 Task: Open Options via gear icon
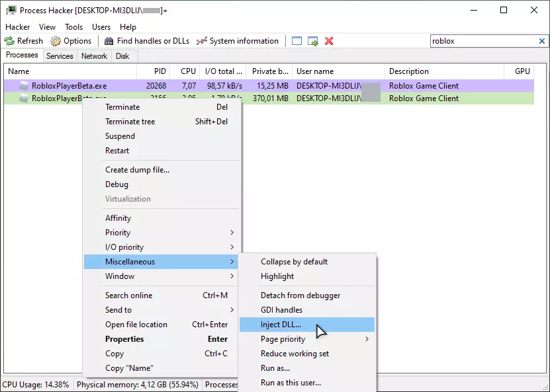click(56, 41)
